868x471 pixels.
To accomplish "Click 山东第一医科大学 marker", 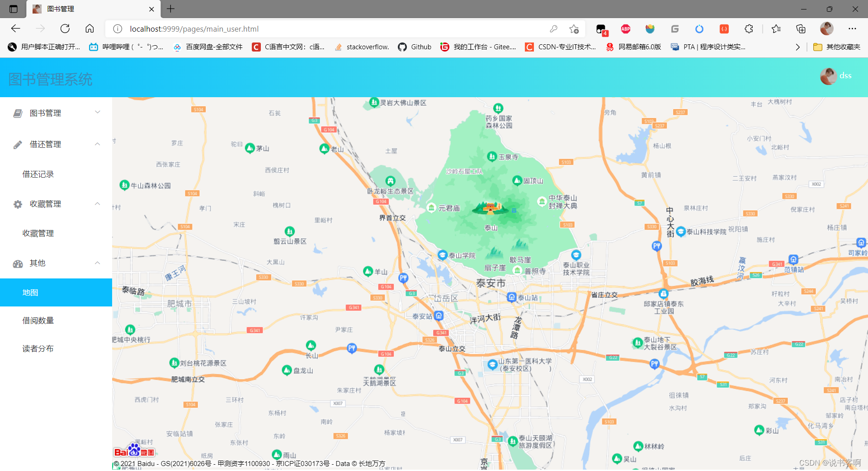I will click(492, 364).
